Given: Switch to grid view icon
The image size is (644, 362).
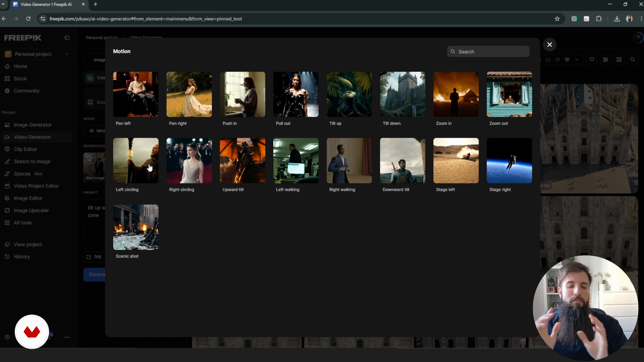Looking at the screenshot, I should pos(619,60).
